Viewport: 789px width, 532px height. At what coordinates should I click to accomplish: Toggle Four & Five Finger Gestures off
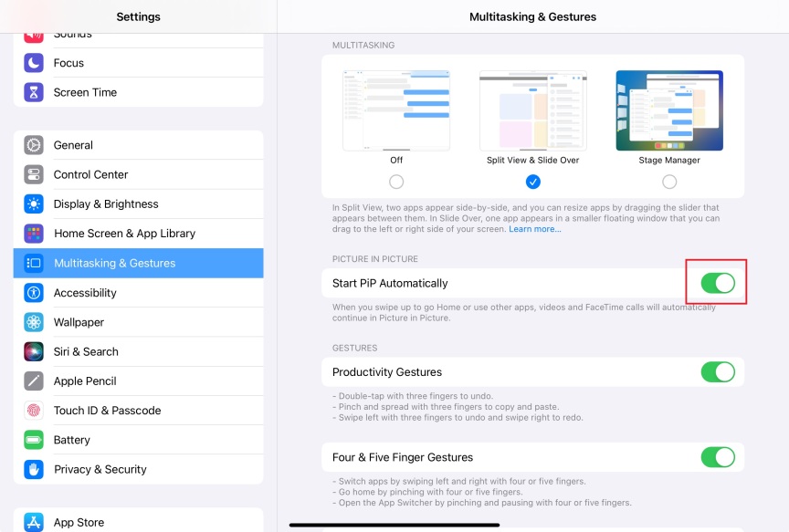click(x=718, y=457)
